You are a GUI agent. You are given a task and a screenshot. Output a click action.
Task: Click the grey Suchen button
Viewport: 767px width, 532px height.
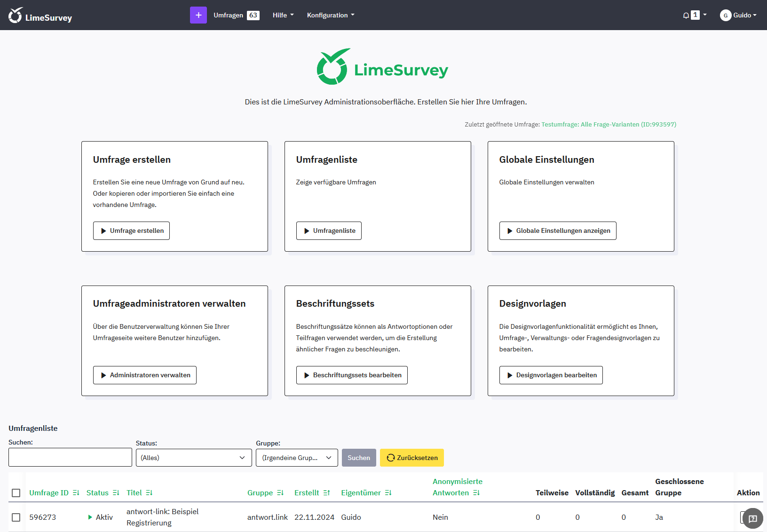[x=359, y=458]
